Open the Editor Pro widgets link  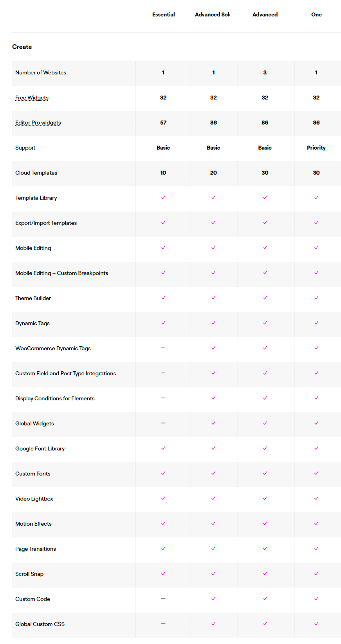coord(38,123)
